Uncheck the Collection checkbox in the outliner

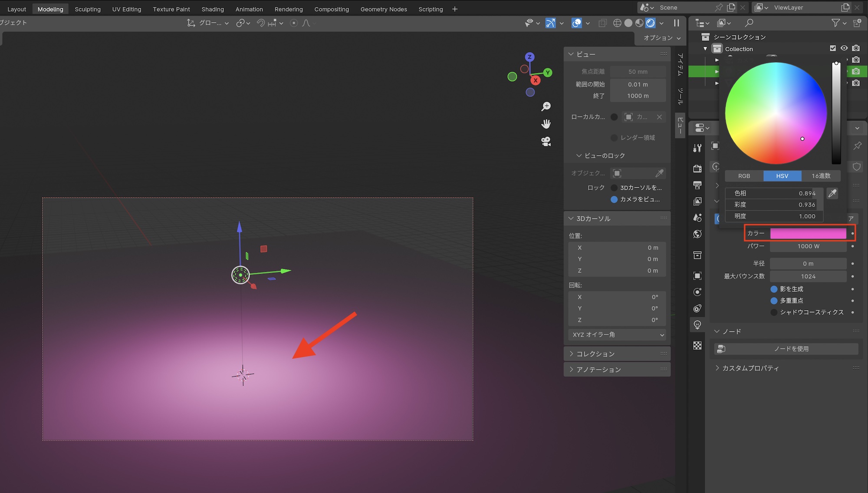(x=833, y=48)
